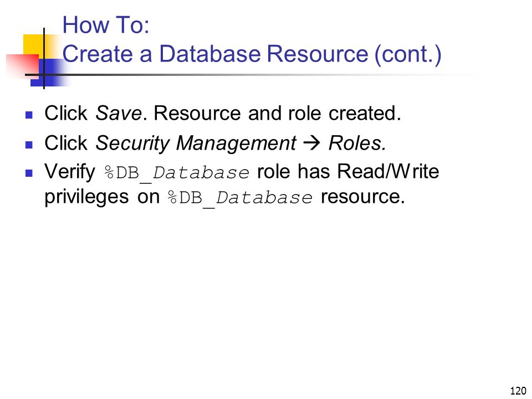
Task: Click the slide title 'How To:'
Action: click(x=106, y=25)
